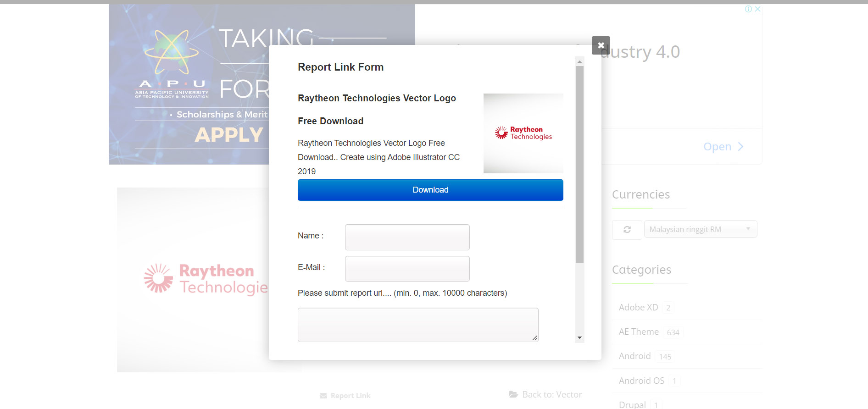Click Raytheon Technologies Vector Logo heading
The height and width of the screenshot is (409, 868).
click(x=377, y=98)
